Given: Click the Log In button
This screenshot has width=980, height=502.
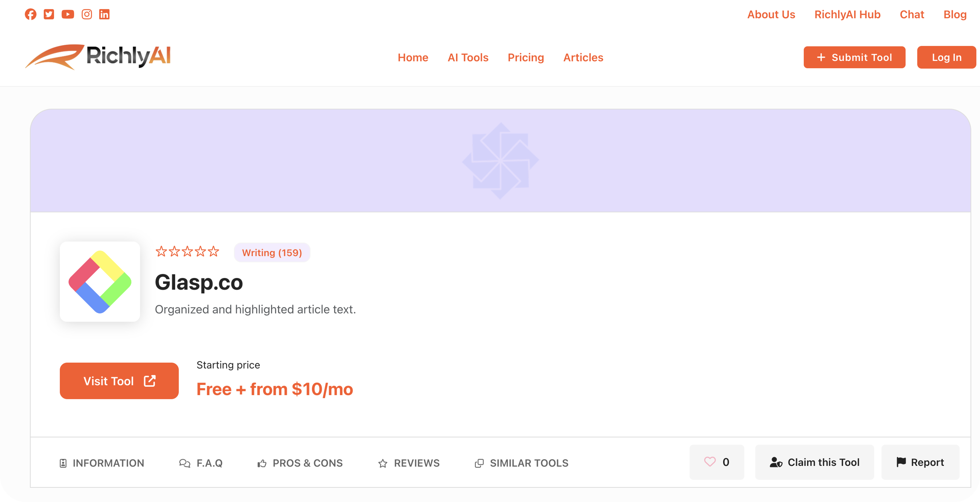Looking at the screenshot, I should coord(946,57).
